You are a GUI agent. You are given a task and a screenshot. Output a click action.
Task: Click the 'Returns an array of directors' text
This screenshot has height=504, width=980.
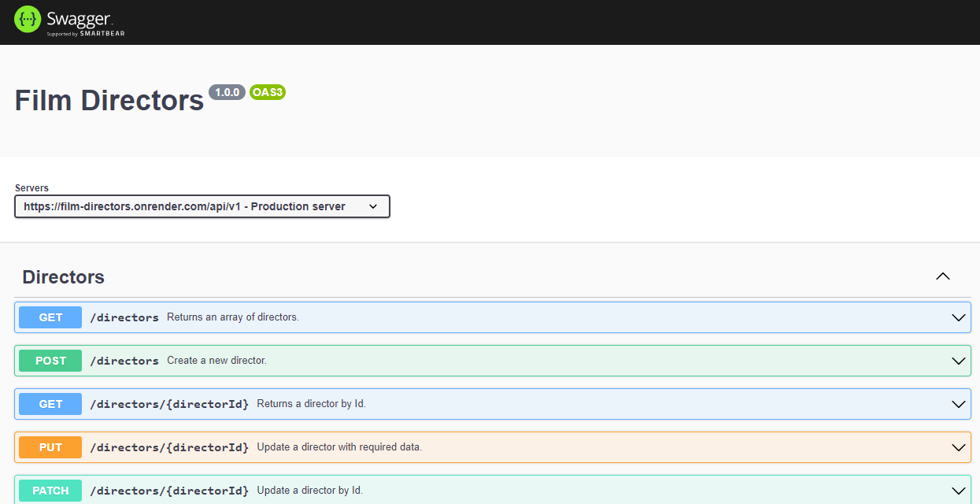tap(232, 317)
